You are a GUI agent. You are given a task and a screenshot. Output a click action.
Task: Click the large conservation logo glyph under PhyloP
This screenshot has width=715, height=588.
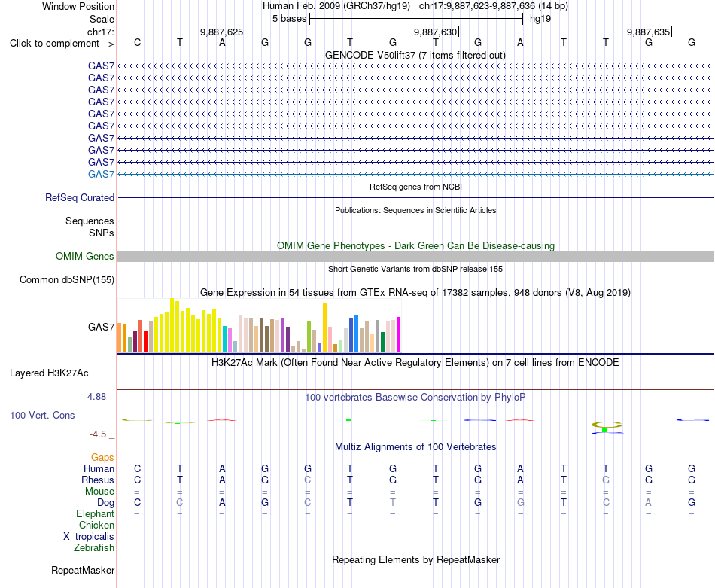tap(607, 428)
